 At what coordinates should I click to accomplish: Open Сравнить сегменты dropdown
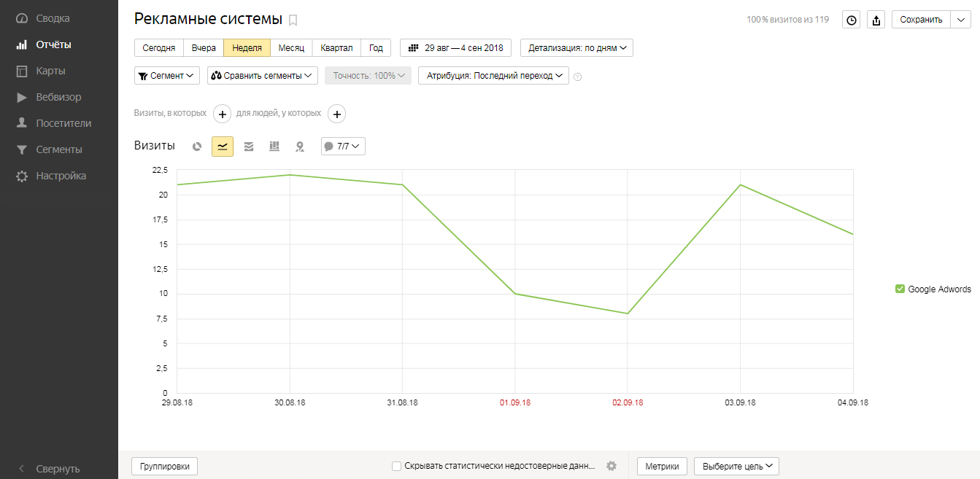pyautogui.click(x=263, y=76)
